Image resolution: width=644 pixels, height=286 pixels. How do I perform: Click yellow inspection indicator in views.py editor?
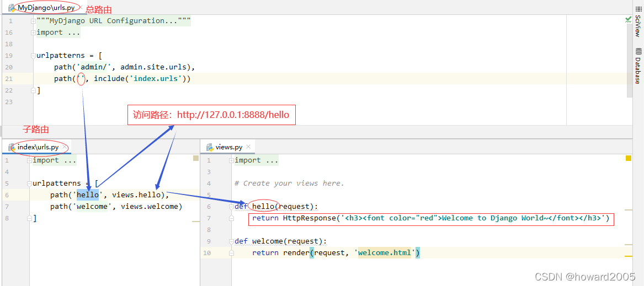pyautogui.click(x=629, y=158)
